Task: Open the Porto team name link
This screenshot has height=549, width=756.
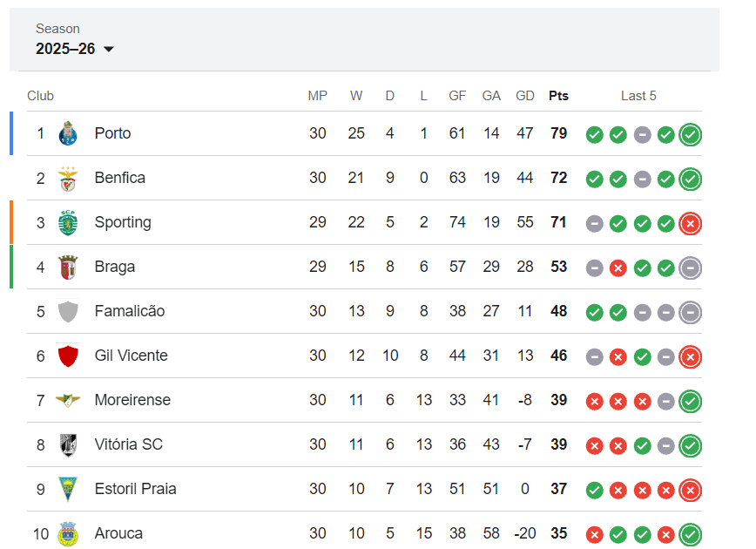Action: (x=112, y=134)
